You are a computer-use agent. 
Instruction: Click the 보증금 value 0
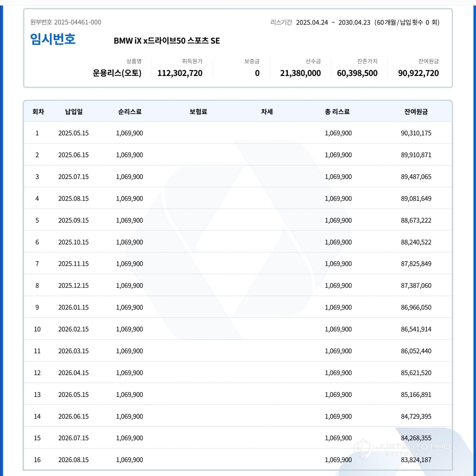[257, 73]
